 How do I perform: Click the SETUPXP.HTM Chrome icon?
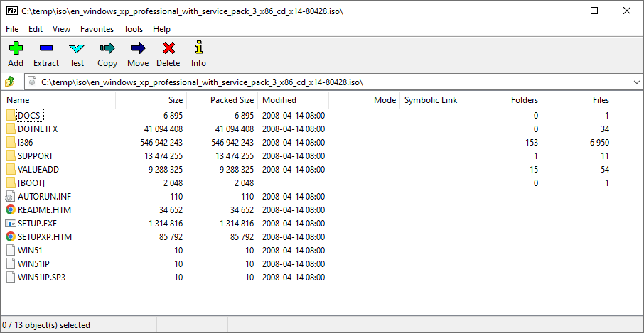tap(11, 237)
